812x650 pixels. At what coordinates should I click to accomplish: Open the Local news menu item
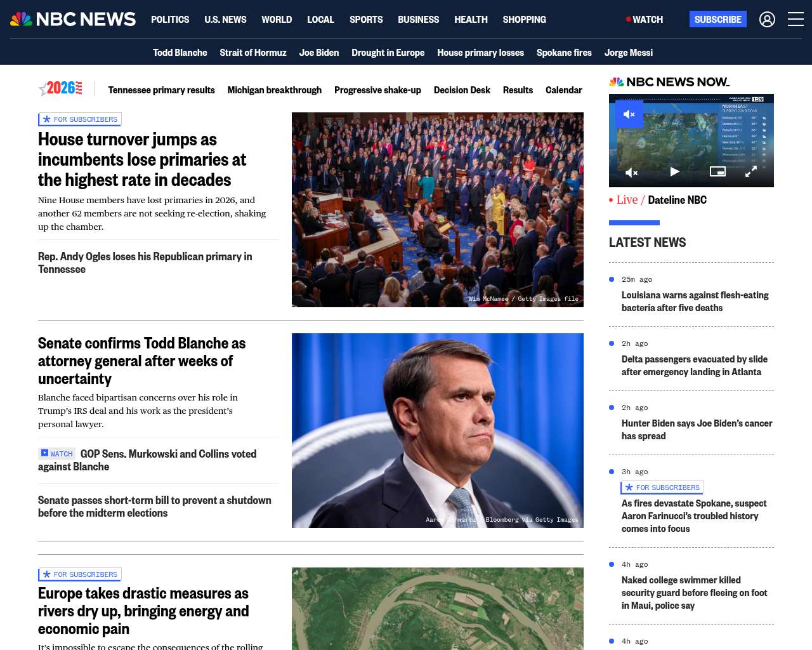pos(320,20)
